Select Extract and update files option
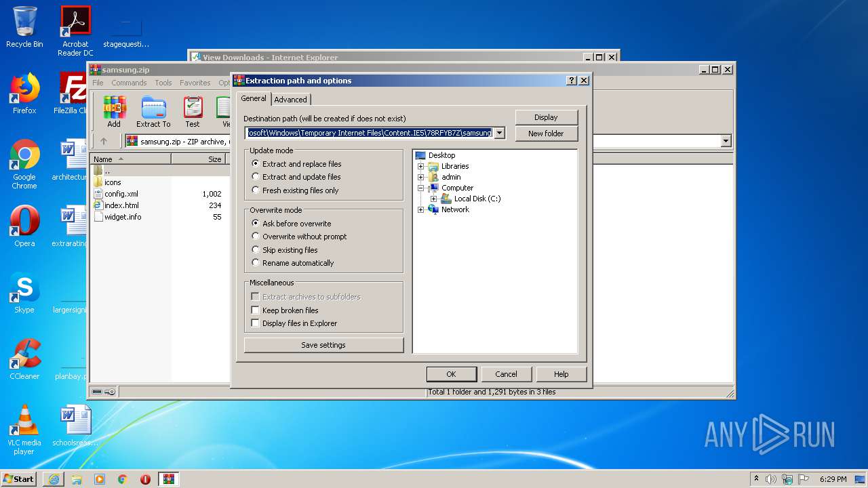 pyautogui.click(x=296, y=177)
